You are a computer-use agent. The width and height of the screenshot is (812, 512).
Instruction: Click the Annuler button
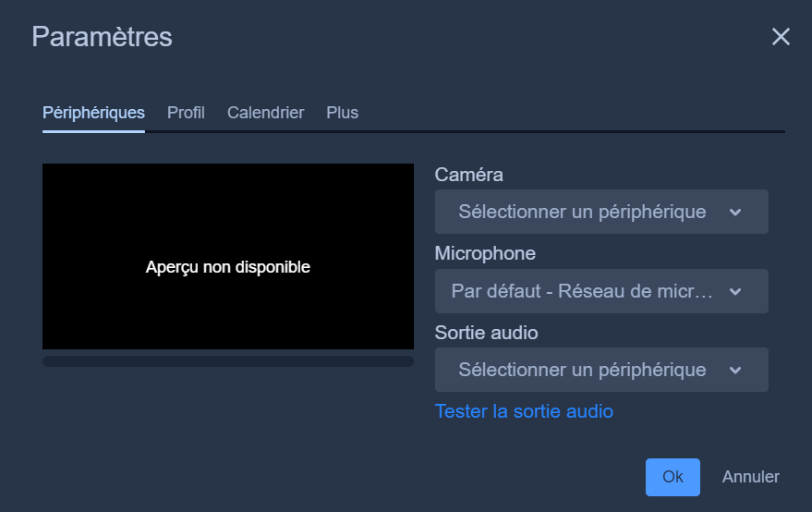(751, 477)
